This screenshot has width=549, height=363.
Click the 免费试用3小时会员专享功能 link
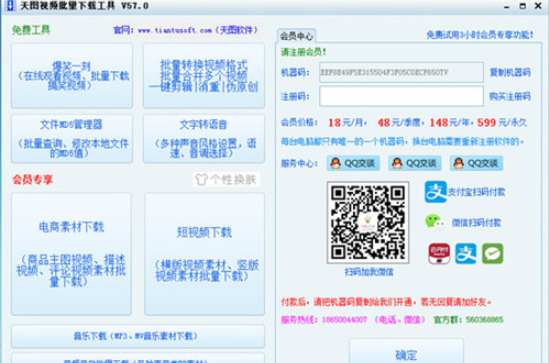click(x=480, y=35)
